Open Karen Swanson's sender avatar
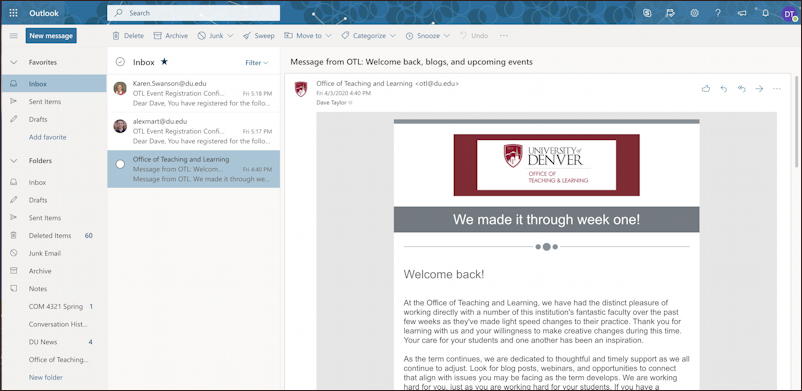Screen dimensions: 802x391 click(x=120, y=88)
